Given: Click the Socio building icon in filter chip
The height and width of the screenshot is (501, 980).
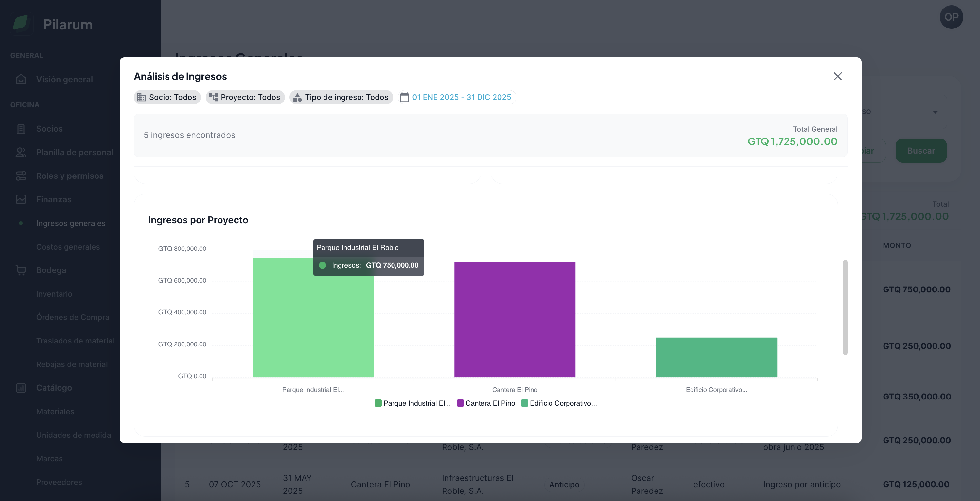Looking at the screenshot, I should [141, 98].
